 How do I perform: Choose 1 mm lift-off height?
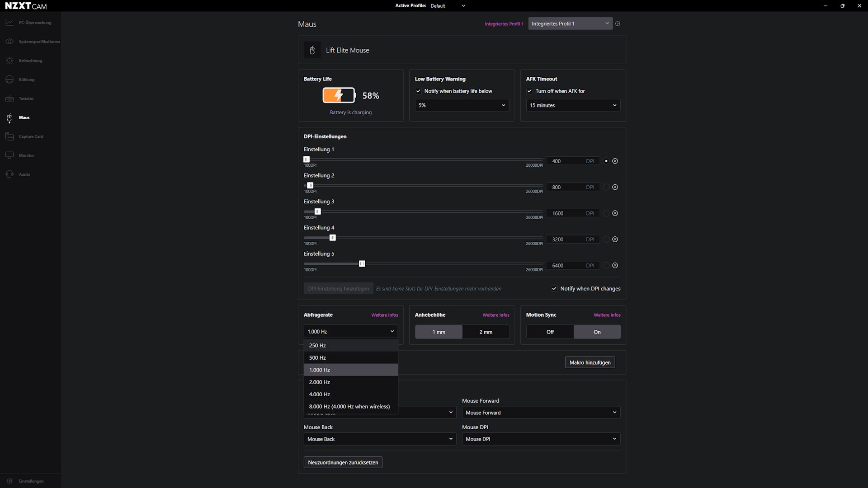[x=439, y=332]
